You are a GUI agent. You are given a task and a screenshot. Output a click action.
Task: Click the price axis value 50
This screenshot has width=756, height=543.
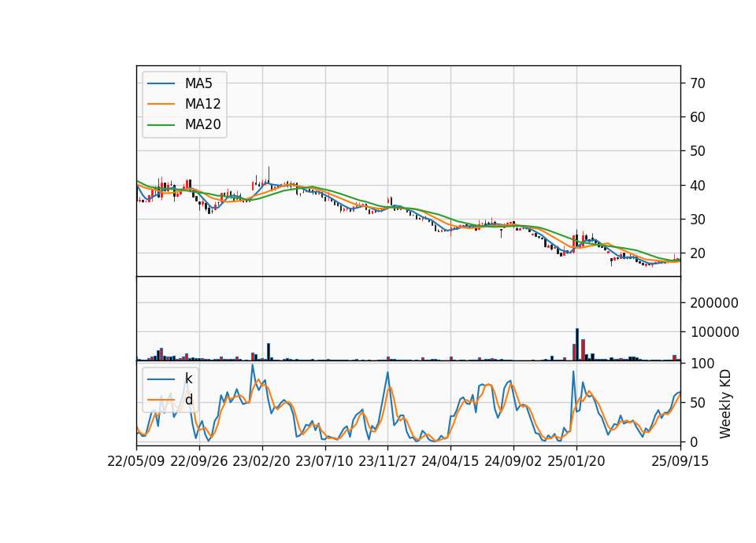[x=698, y=151]
